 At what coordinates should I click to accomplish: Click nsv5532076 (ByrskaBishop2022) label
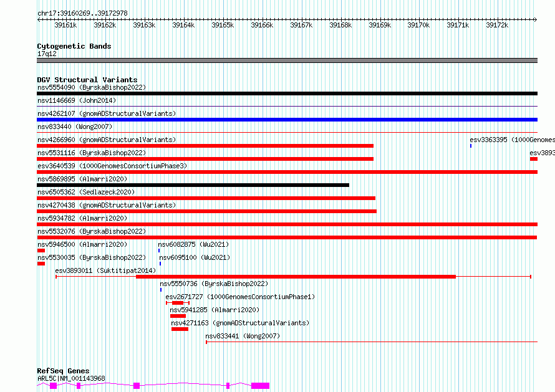pos(92,231)
